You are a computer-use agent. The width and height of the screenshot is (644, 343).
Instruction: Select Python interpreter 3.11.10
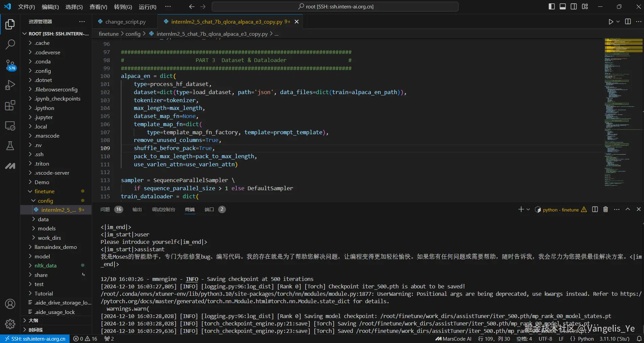[x=615, y=339]
